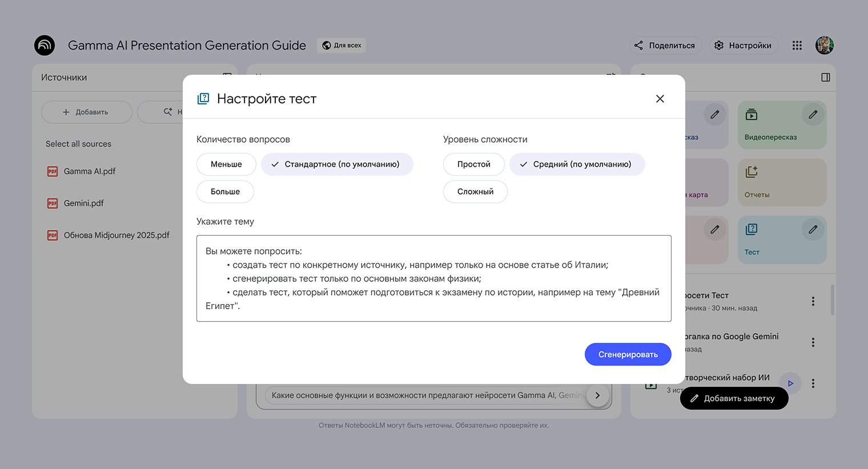Viewport: 868px width, 469px height.
Task: Select "Больше" number of questions
Action: tap(225, 192)
